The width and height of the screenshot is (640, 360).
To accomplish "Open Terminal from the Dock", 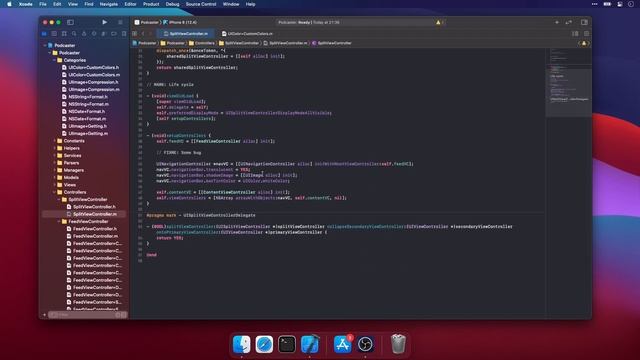I will click(x=287, y=344).
